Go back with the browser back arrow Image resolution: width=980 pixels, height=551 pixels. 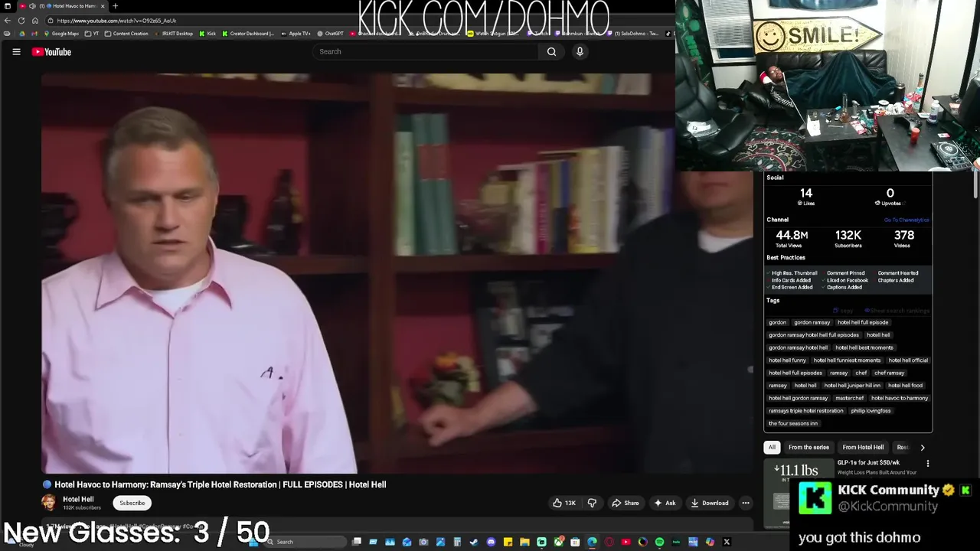(x=8, y=21)
